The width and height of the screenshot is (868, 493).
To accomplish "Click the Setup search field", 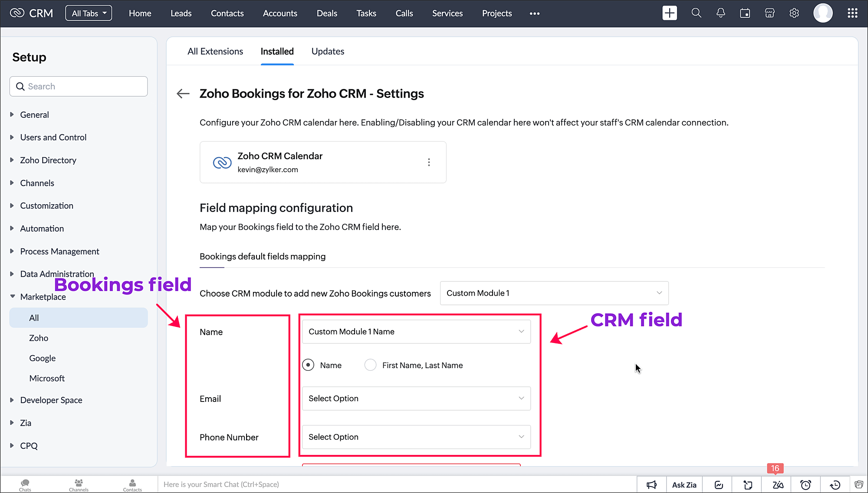I will [79, 86].
